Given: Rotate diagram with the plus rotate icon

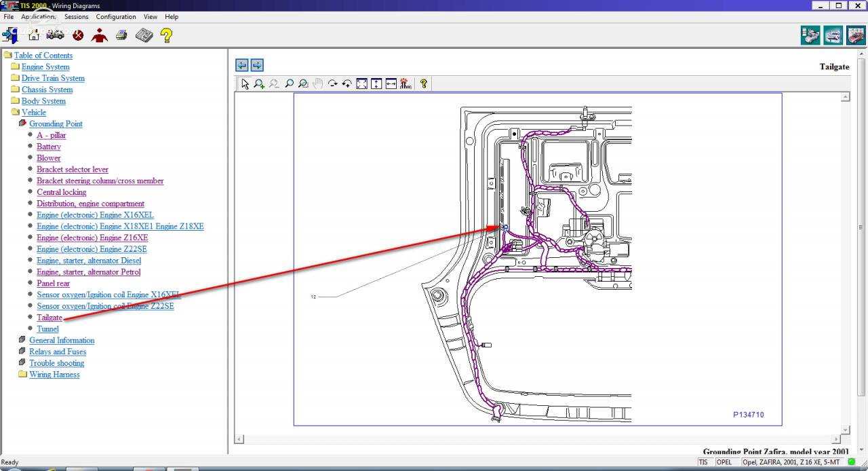Looking at the screenshot, I should point(347,83).
